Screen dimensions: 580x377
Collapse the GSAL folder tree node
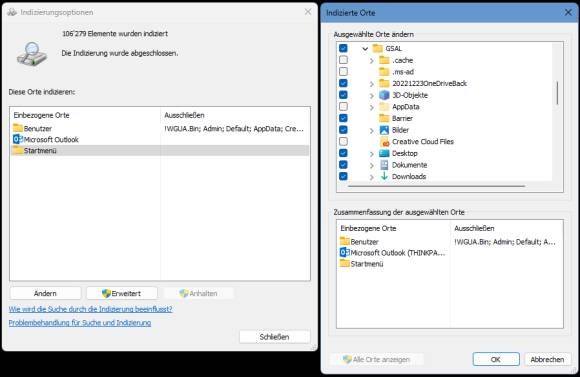pyautogui.click(x=365, y=48)
